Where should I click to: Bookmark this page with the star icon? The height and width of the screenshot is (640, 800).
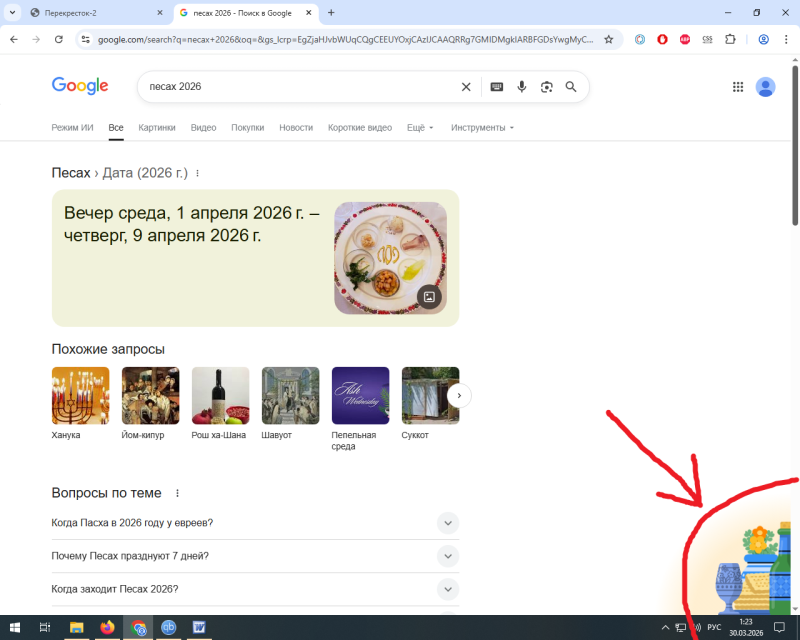[608, 39]
